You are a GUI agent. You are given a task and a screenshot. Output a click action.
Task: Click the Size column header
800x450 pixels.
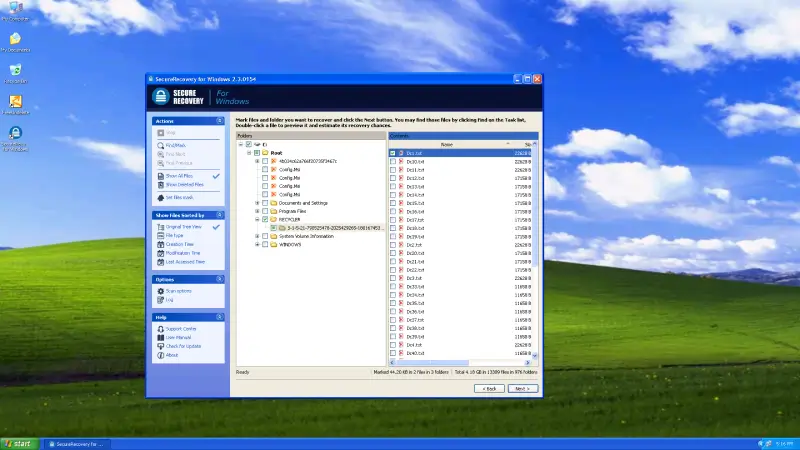(523, 144)
